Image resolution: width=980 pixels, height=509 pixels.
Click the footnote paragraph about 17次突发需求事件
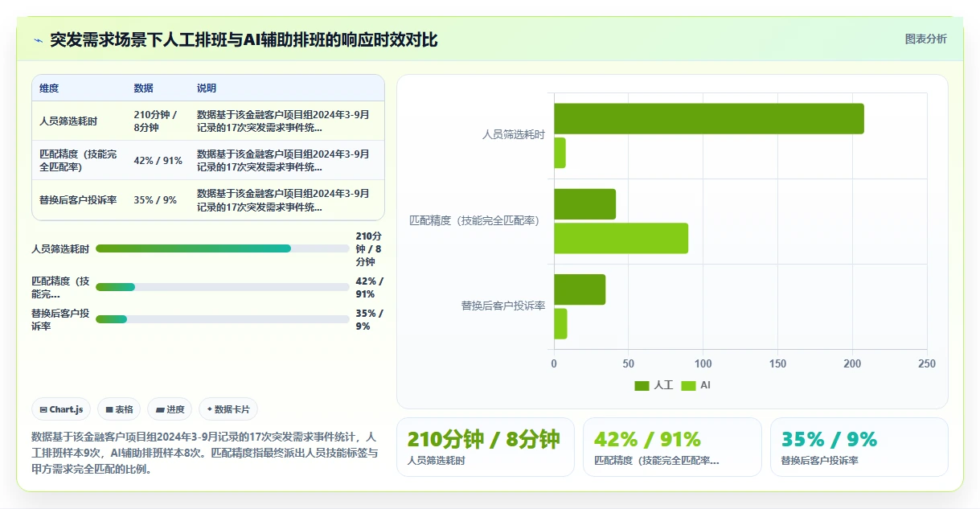(x=204, y=453)
